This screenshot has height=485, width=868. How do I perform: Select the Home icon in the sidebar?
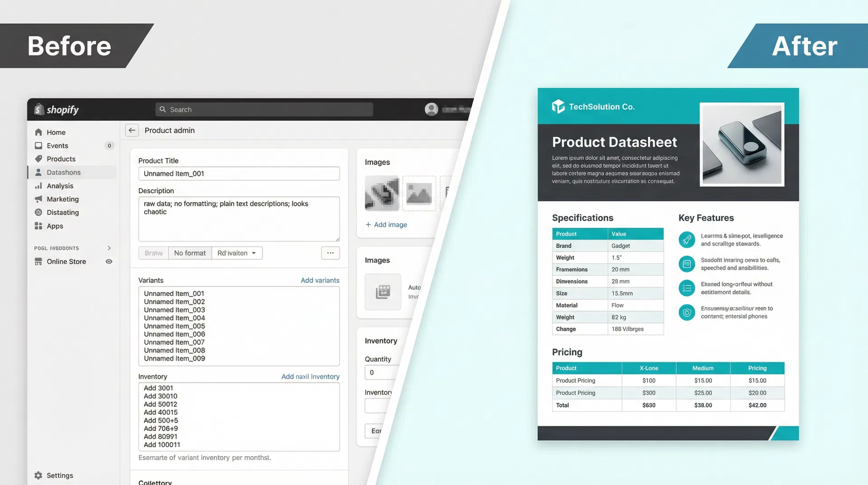click(38, 132)
